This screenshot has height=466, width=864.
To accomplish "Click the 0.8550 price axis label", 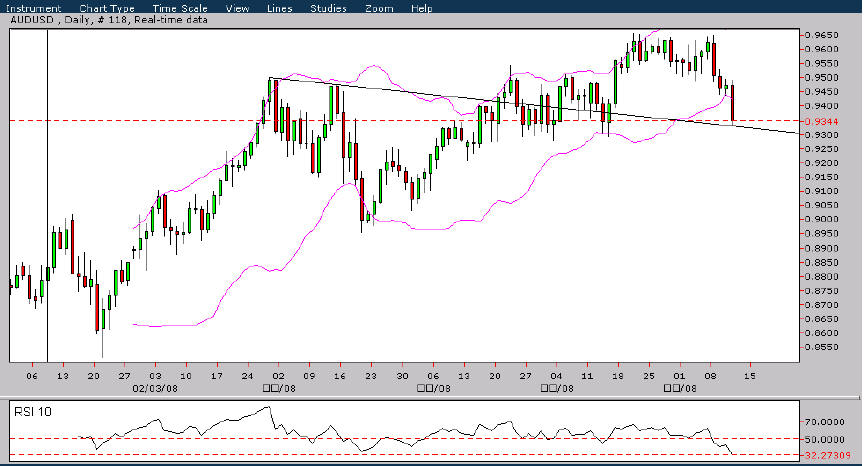I will pyautogui.click(x=822, y=347).
